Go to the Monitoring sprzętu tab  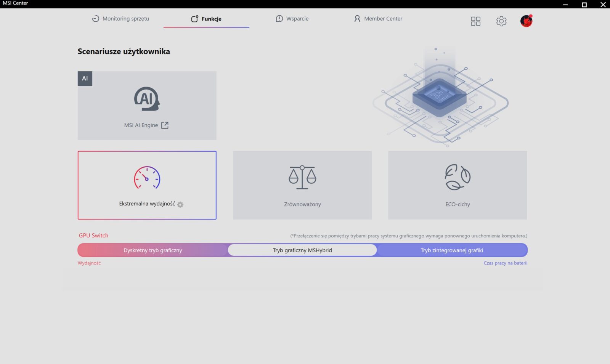pyautogui.click(x=120, y=19)
